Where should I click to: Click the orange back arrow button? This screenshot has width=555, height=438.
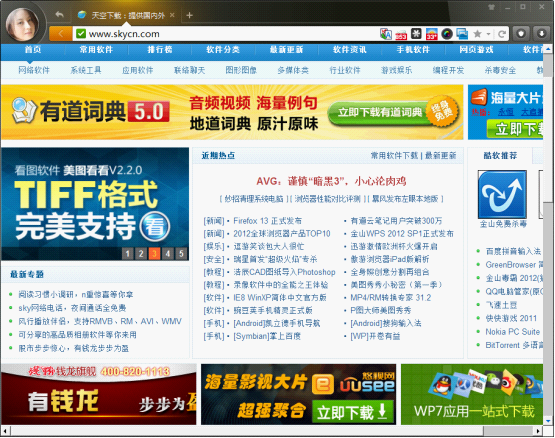(61, 34)
